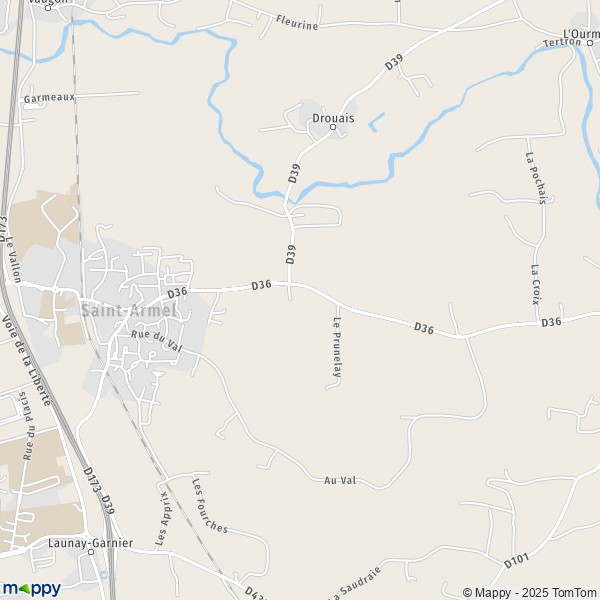Image resolution: width=600 pixels, height=600 pixels.
Task: Click the Mappy logo
Action: click(x=31, y=589)
